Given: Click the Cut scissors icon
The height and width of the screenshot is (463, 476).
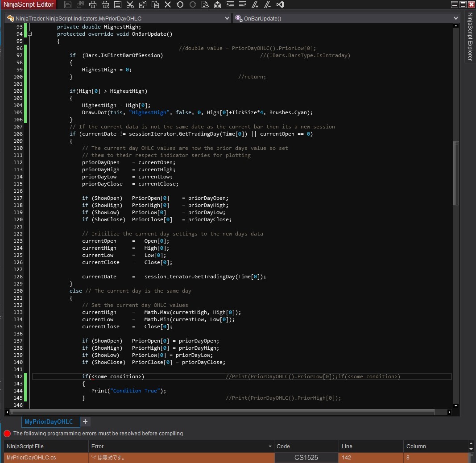Looking at the screenshot, I should [130, 5].
